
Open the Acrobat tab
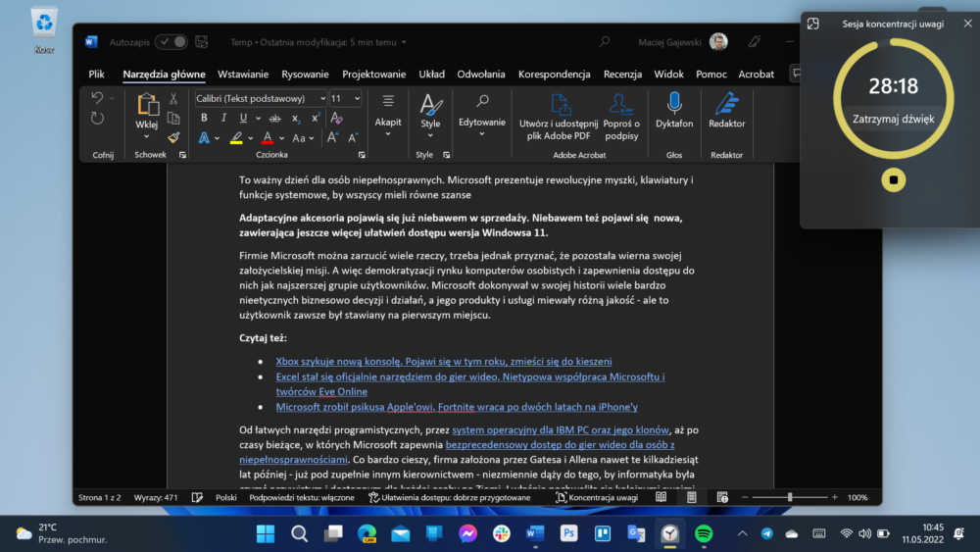tap(756, 74)
